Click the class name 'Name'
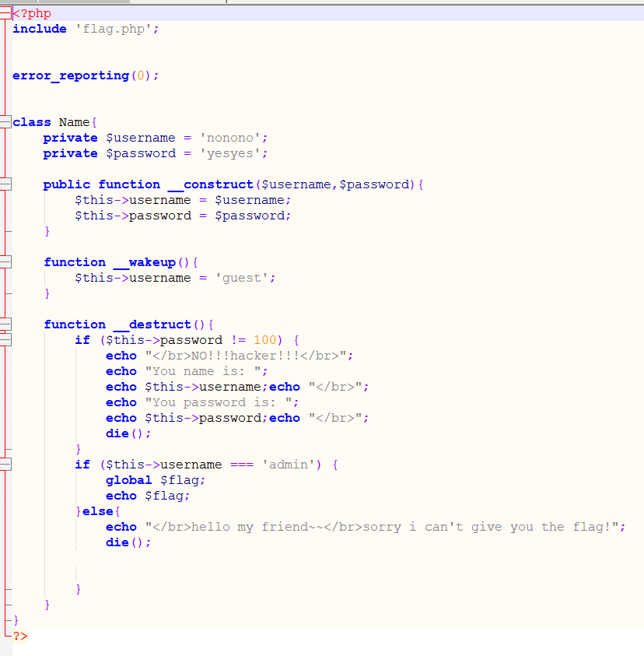 75,122
